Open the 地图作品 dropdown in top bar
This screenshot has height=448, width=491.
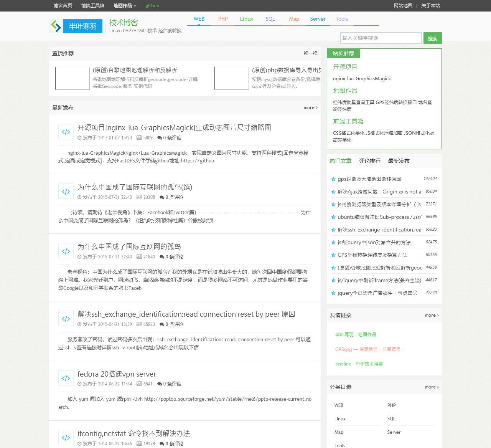[x=125, y=6]
